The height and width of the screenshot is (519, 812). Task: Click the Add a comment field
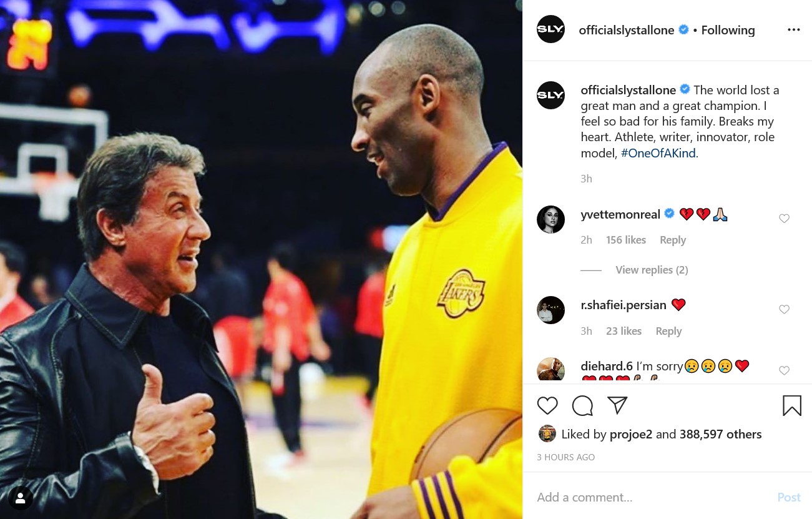[649, 497]
